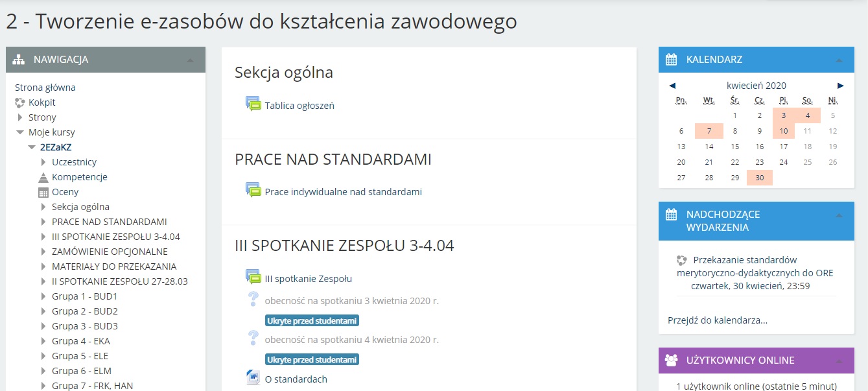868x391 pixels.
Task: Click the forum icon for Prace indywidualne nad standardami
Action: pyautogui.click(x=253, y=191)
